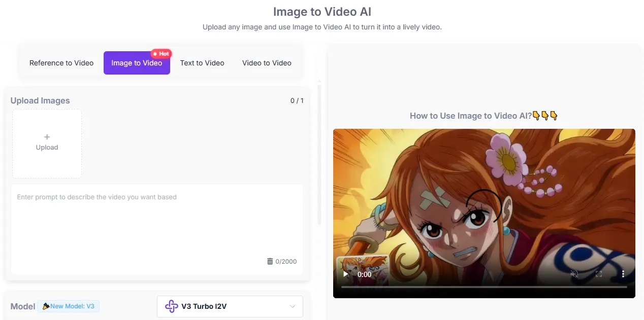Click the Model label text
Viewport: 644px width, 320px height.
[23, 306]
